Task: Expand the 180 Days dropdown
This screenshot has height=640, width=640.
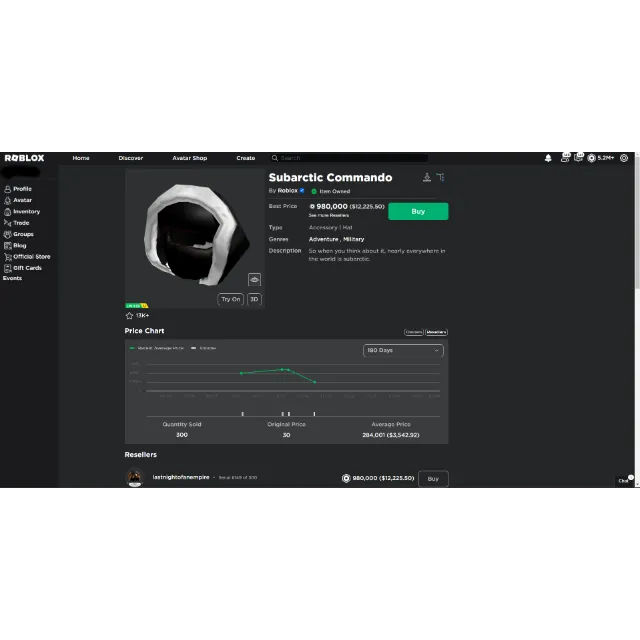Action: (402, 351)
